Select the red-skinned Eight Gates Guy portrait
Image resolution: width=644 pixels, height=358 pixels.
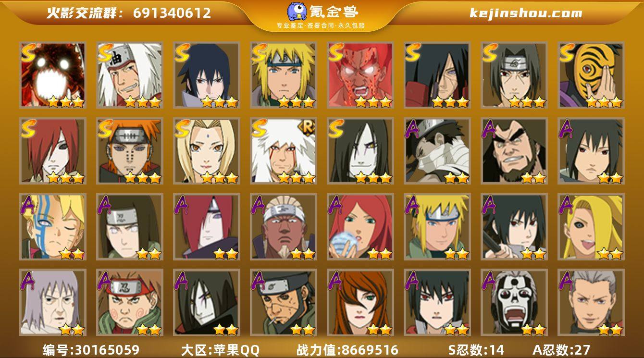pos(360,75)
